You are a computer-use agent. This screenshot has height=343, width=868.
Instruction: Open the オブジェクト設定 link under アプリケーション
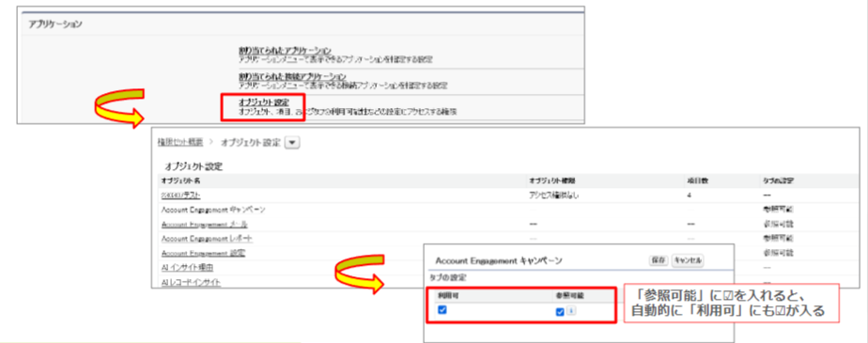(263, 102)
